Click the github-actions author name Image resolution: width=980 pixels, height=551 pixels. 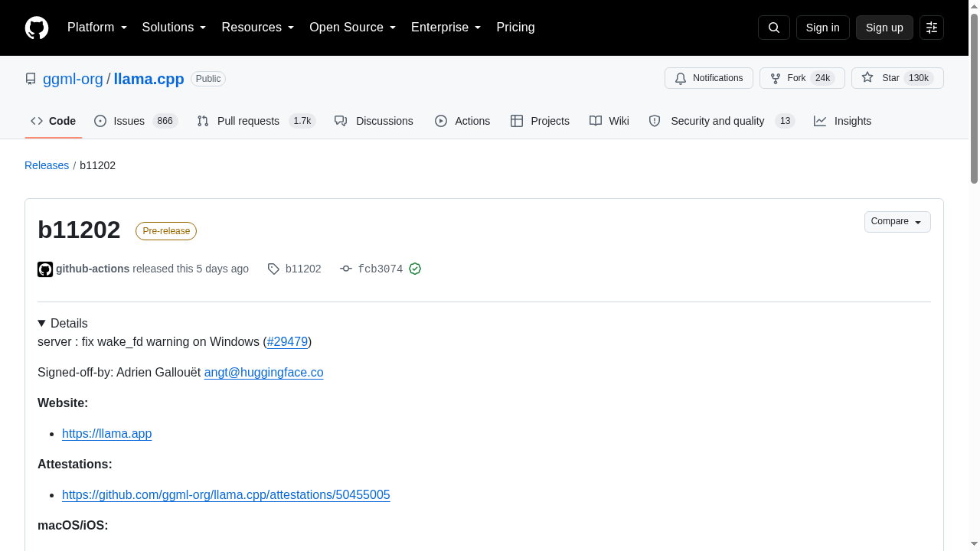(x=93, y=269)
